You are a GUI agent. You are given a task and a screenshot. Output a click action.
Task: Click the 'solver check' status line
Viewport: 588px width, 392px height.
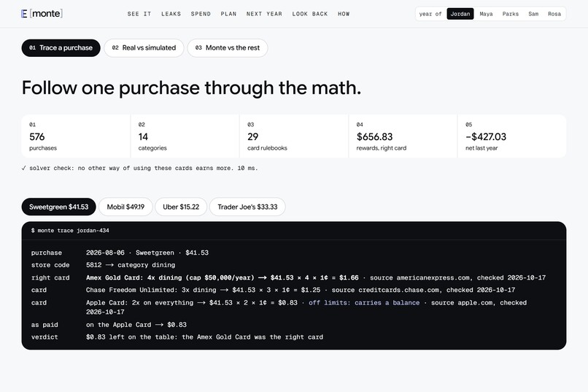click(139, 168)
